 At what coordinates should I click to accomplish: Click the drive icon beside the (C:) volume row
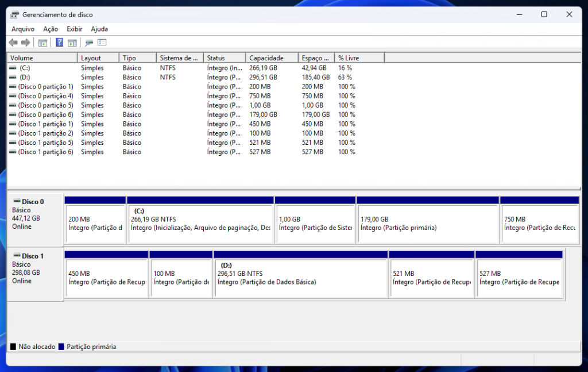(13, 68)
